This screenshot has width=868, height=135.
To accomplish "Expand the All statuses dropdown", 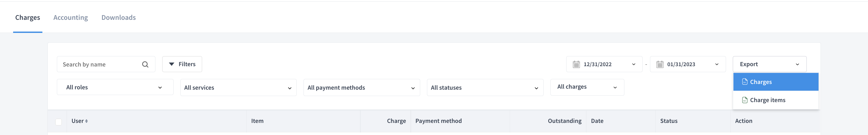I will tap(485, 88).
